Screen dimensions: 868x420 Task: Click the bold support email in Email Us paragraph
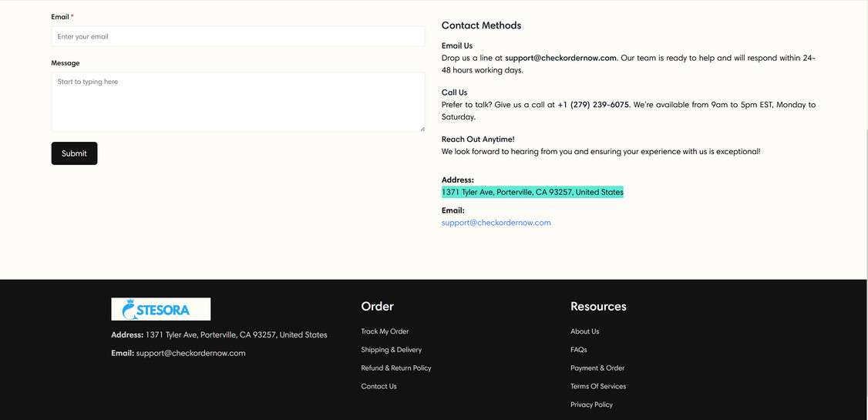click(560, 58)
